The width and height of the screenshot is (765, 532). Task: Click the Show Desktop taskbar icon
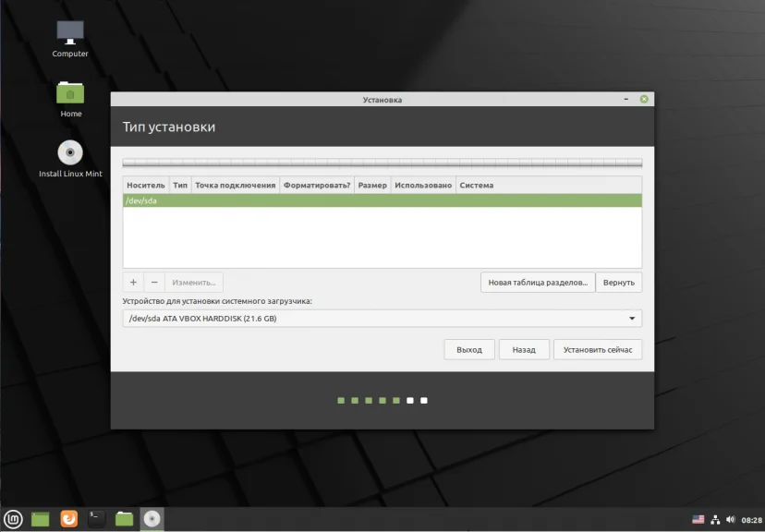(x=41, y=519)
